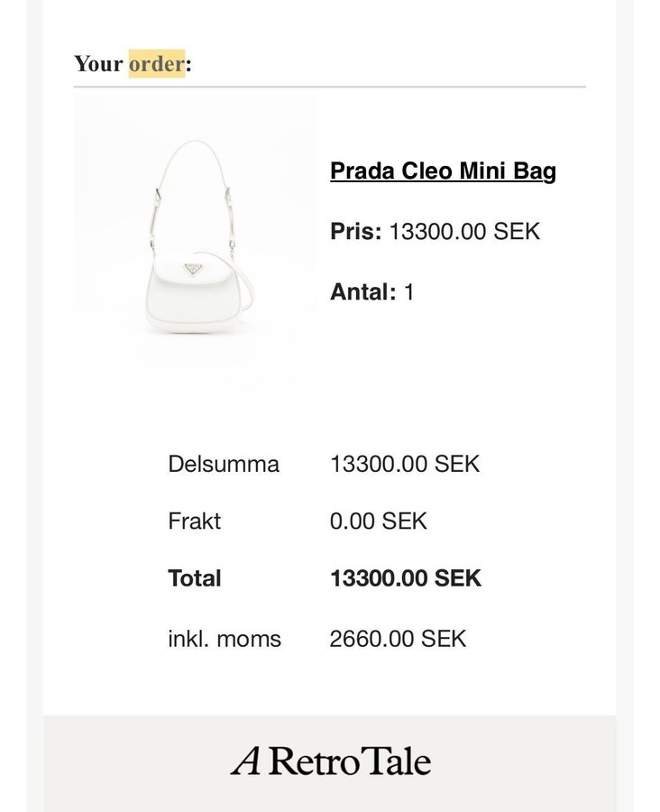Click the highlighted word "order"
This screenshot has width=660, height=812.
pyautogui.click(x=157, y=64)
